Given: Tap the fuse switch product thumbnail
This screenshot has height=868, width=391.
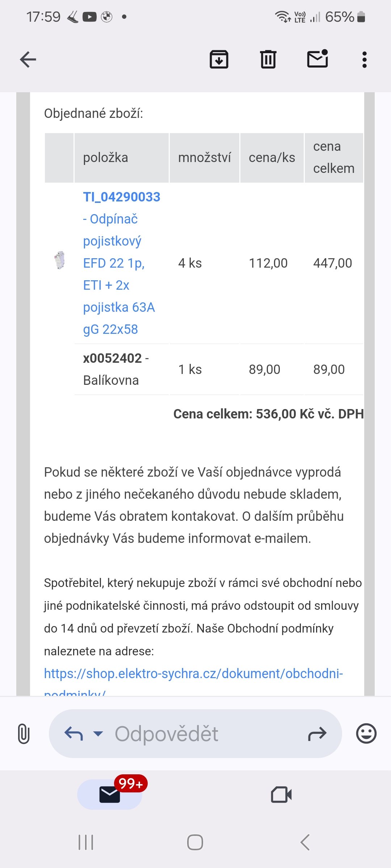Looking at the screenshot, I should (60, 260).
